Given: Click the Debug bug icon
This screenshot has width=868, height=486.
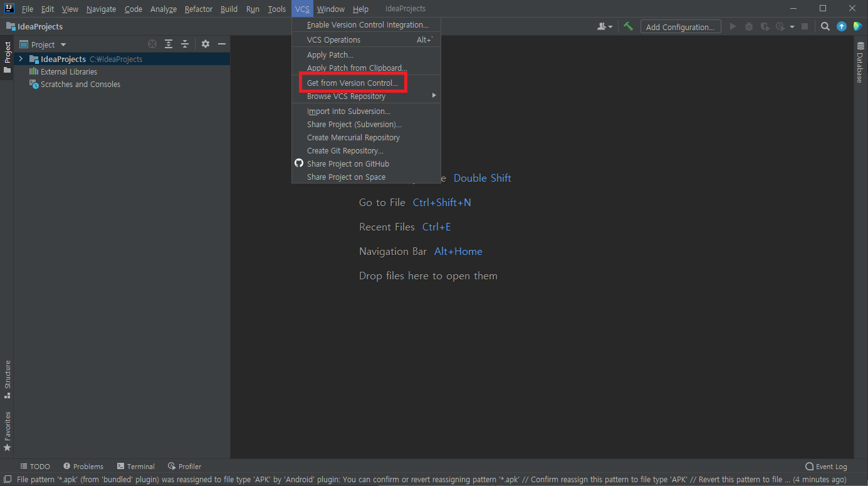Looking at the screenshot, I should (749, 26).
